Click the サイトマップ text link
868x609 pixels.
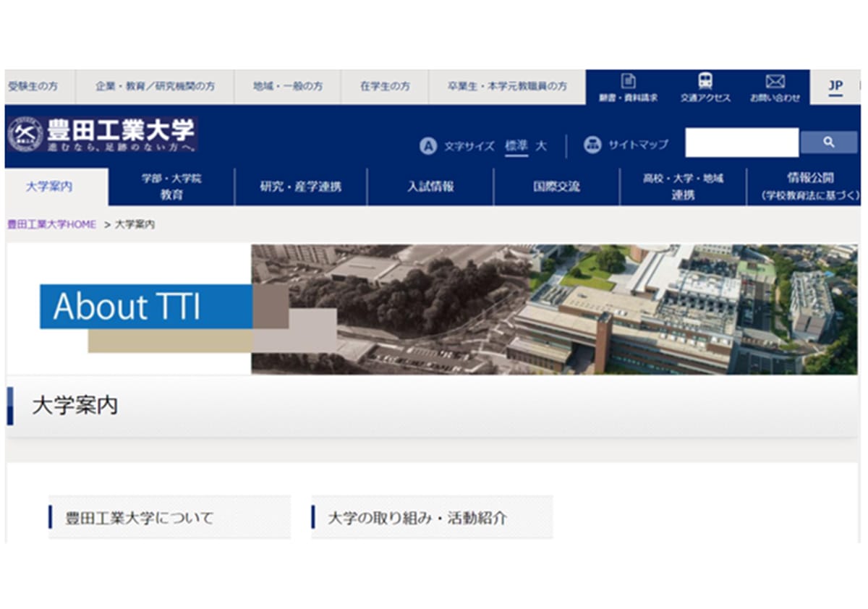(x=638, y=145)
